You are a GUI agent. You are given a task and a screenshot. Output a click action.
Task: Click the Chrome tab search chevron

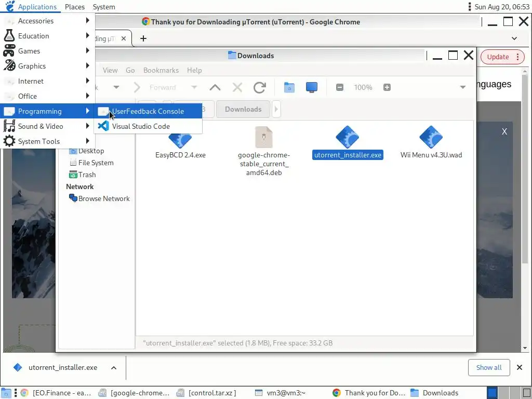[x=514, y=38]
